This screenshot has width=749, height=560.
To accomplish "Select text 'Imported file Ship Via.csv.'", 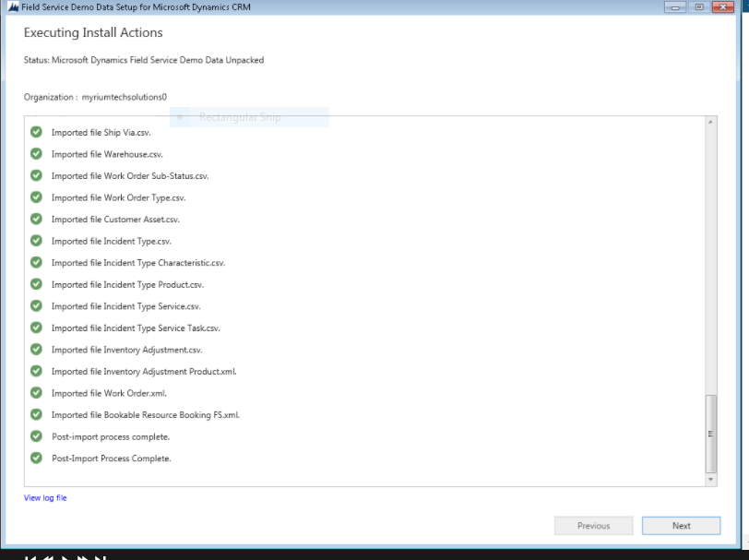I will click(101, 133).
